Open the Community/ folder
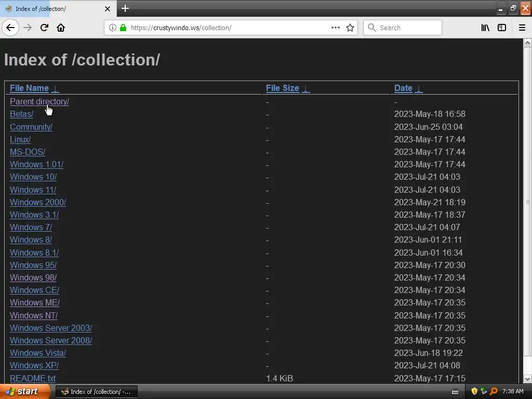Viewport: 532px width, 399px height. (x=31, y=127)
